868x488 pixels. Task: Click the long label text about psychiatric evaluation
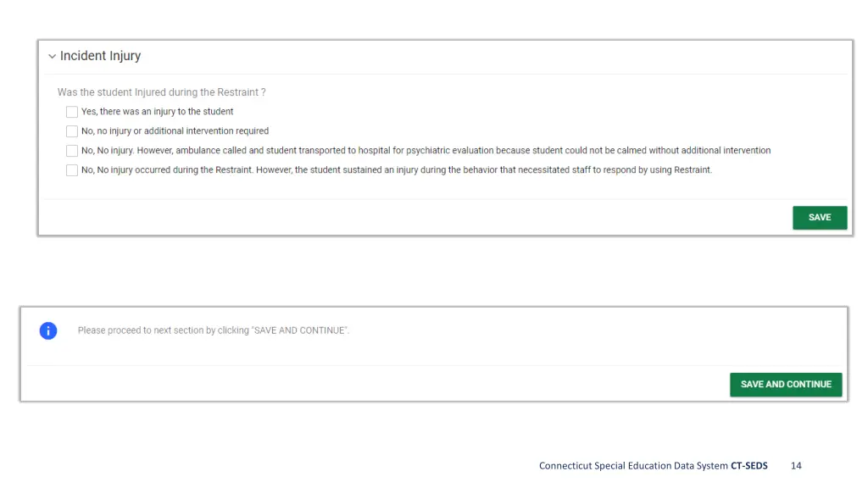pyautogui.click(x=426, y=150)
